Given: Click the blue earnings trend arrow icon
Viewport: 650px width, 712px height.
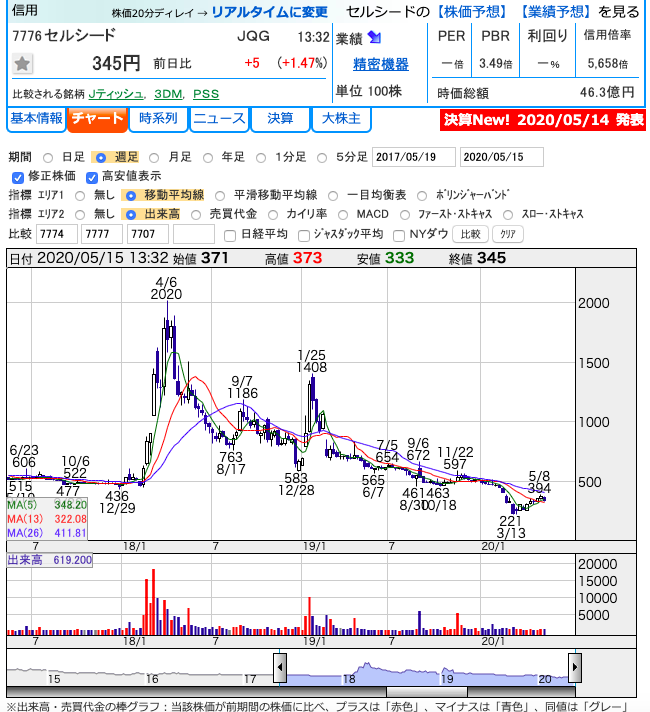Looking at the screenshot, I should click(374, 37).
